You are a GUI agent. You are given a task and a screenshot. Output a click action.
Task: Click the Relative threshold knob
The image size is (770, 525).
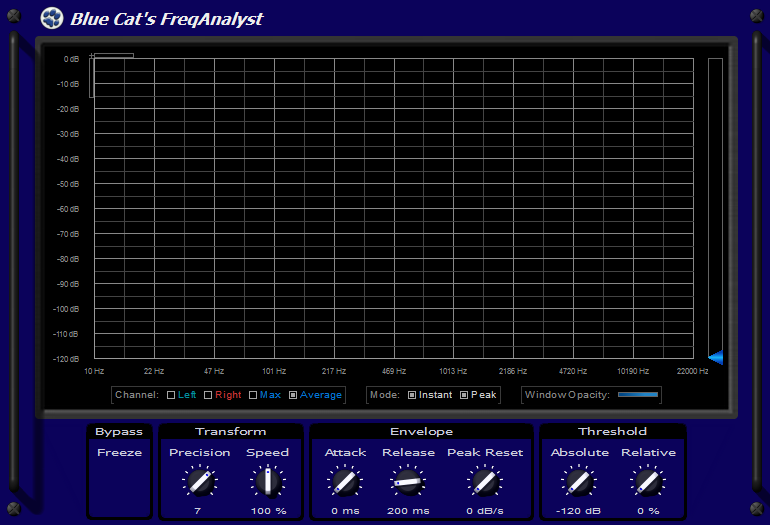click(648, 482)
